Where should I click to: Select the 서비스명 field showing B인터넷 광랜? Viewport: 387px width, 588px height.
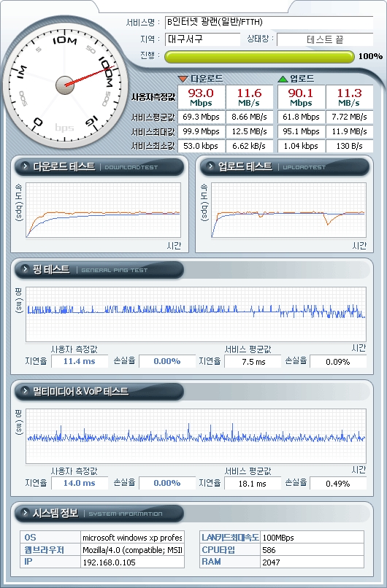(269, 22)
